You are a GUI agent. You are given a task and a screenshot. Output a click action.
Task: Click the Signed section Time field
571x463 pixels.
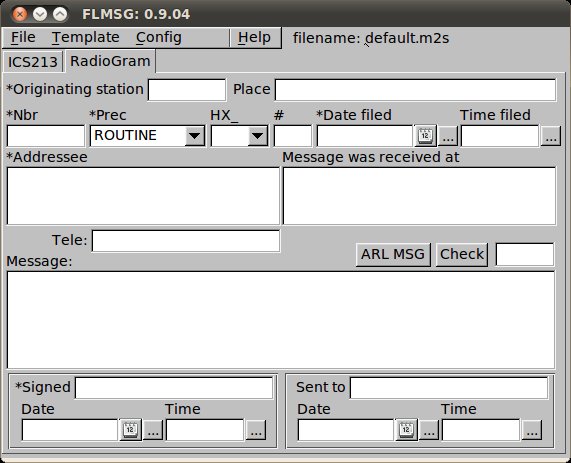coord(205,430)
